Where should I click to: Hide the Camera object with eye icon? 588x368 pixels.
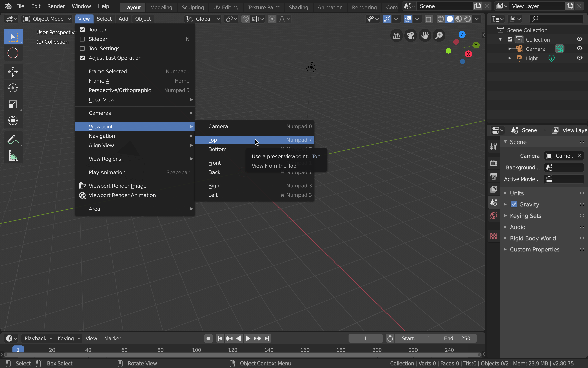[579, 49]
